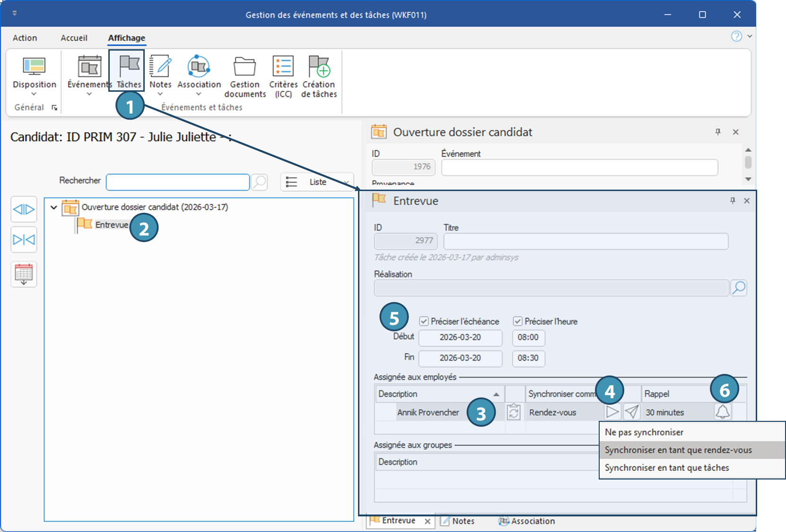Click the Titre text field
The height and width of the screenshot is (532, 786).
tap(585, 241)
